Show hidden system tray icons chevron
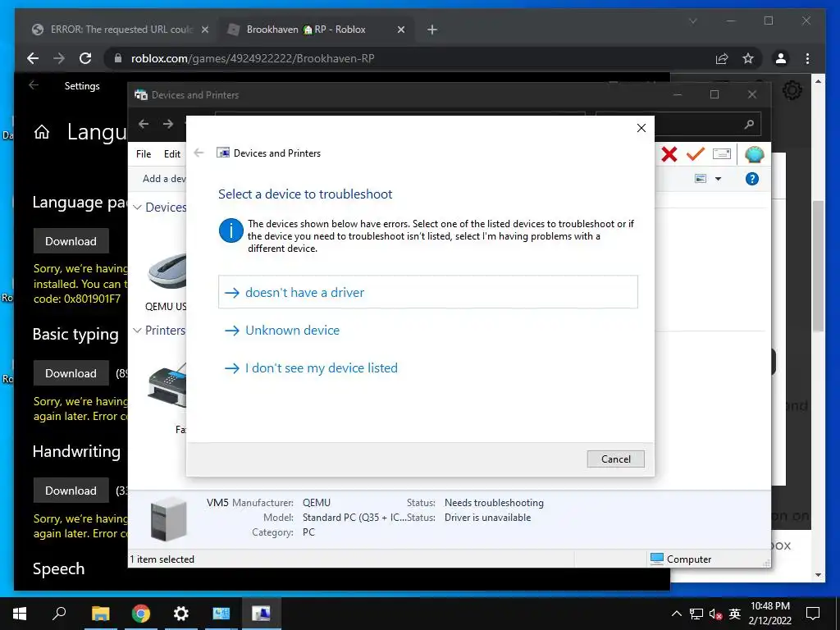This screenshot has height=630, width=840. 677,614
